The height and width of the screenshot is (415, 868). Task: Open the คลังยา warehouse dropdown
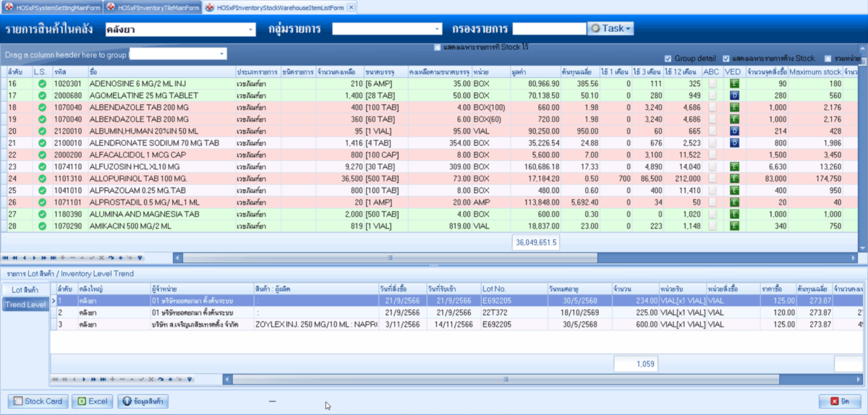pos(250,30)
